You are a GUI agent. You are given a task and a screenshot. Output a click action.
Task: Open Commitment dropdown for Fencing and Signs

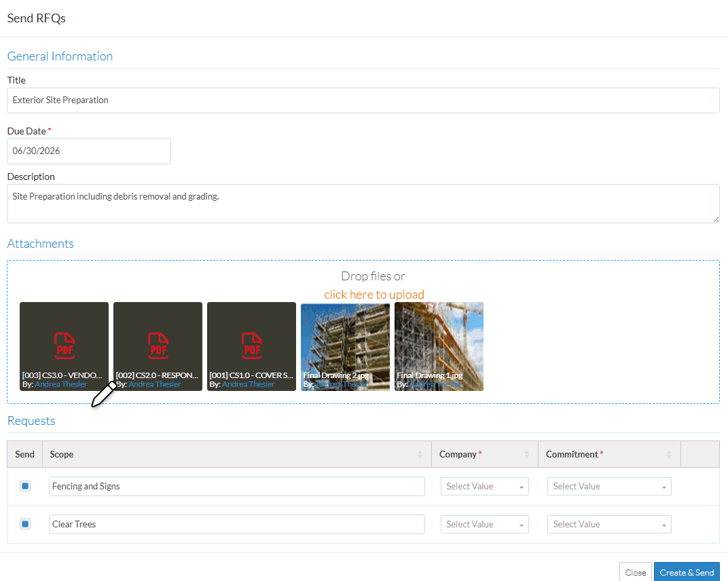pos(609,487)
